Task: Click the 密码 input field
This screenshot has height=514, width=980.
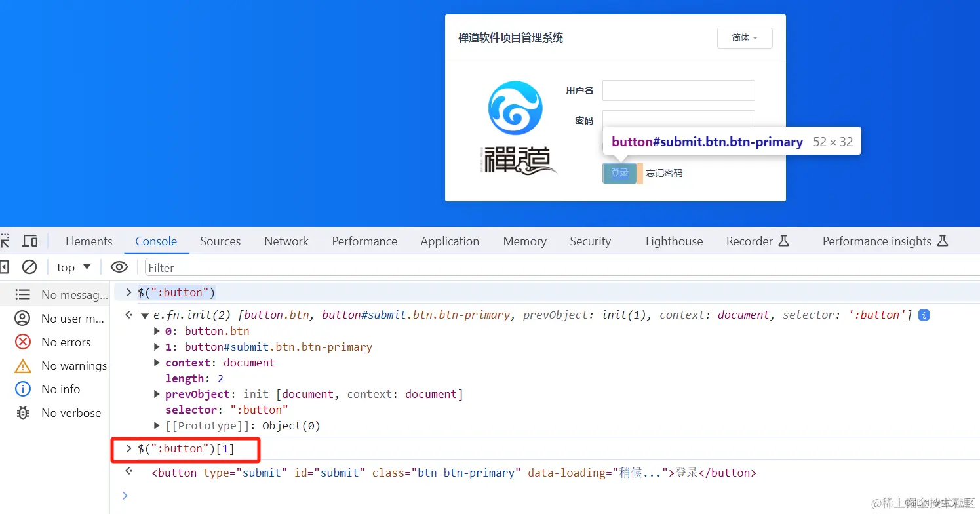Action: coord(678,120)
